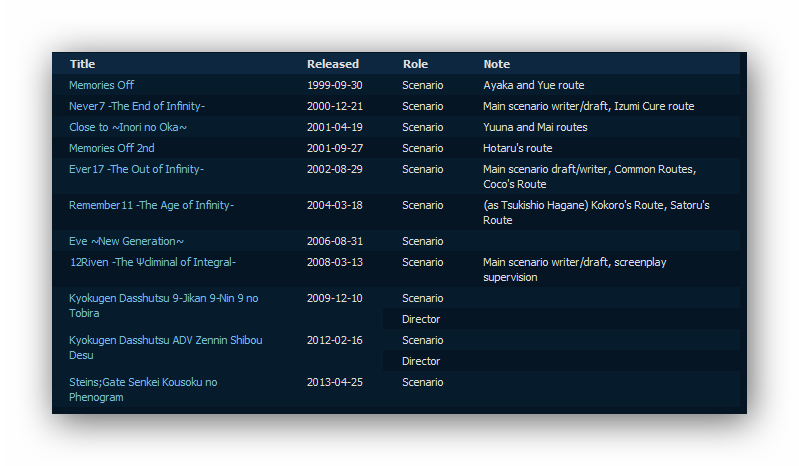Select release date 2002-08-29
The image size is (799, 466).
[x=335, y=169]
